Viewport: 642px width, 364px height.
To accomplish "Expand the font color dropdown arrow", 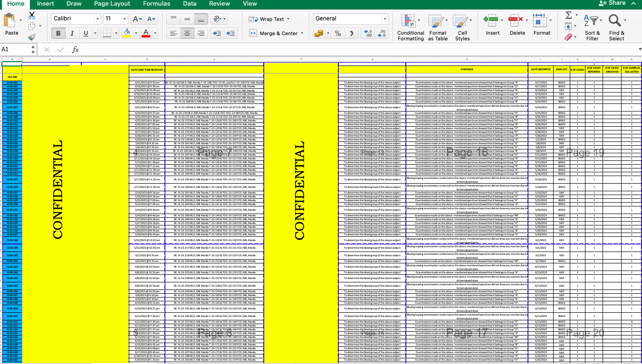I will (x=155, y=33).
